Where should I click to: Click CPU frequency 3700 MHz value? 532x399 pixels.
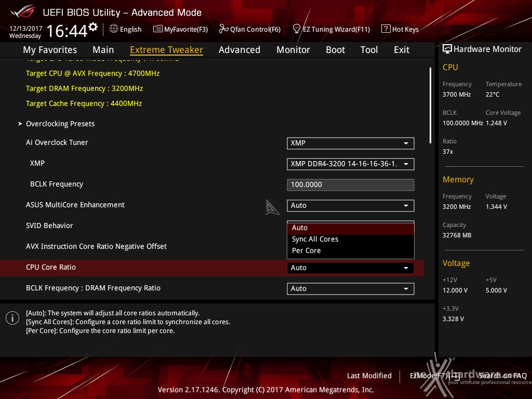457,95
